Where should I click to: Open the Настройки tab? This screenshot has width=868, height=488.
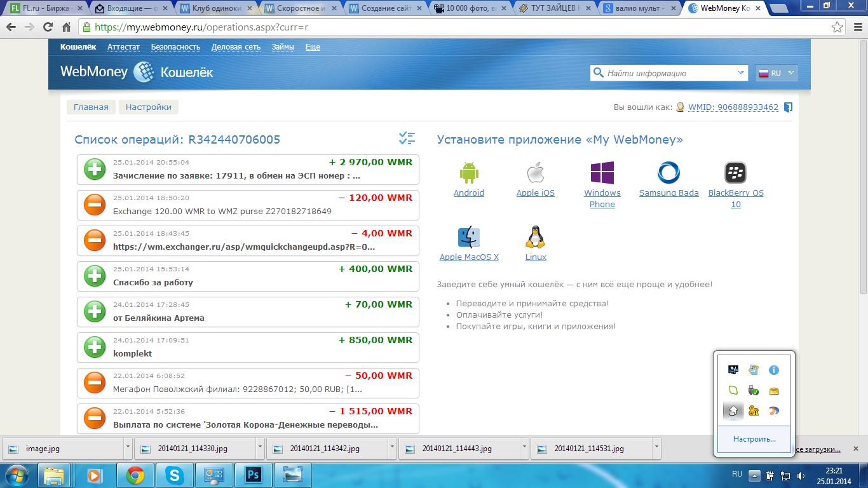tap(149, 107)
